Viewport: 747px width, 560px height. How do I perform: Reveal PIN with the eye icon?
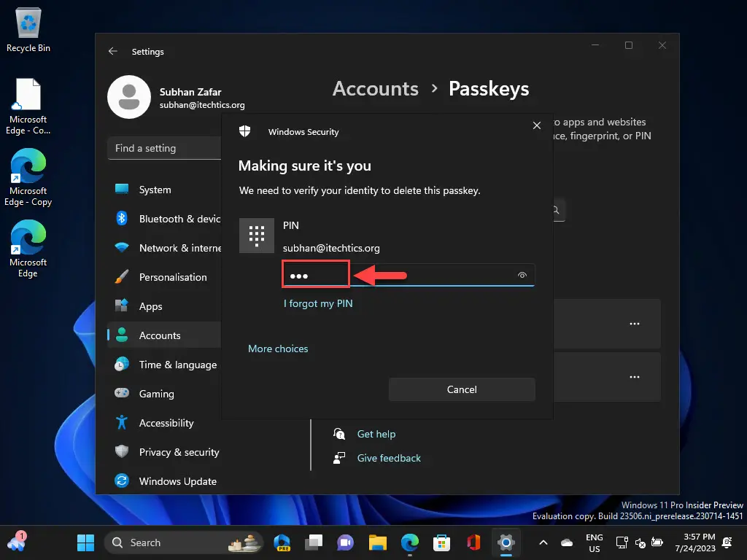coord(522,276)
